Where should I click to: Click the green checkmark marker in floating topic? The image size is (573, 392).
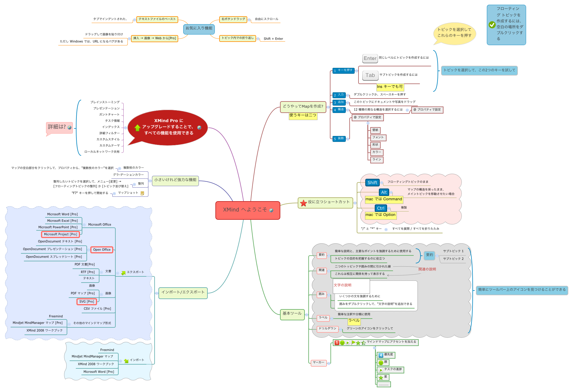(x=492, y=25)
